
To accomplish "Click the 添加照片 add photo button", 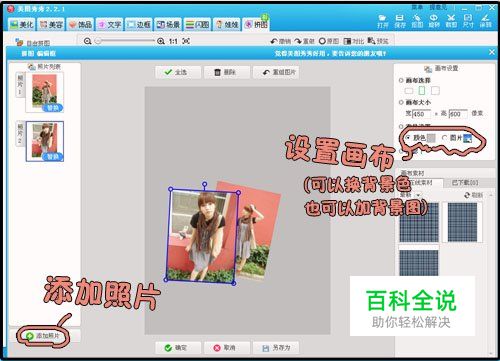I will click(43, 336).
